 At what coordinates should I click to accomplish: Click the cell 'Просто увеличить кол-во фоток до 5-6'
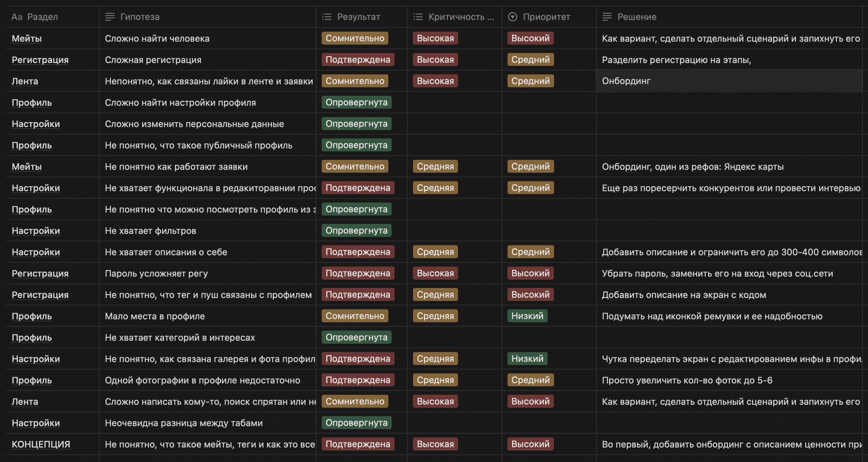coord(687,380)
